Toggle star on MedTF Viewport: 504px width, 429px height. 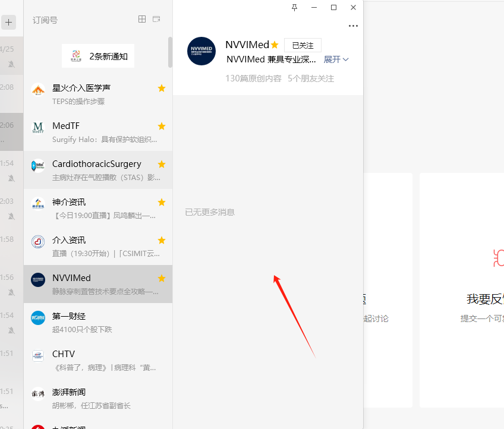pyautogui.click(x=162, y=127)
